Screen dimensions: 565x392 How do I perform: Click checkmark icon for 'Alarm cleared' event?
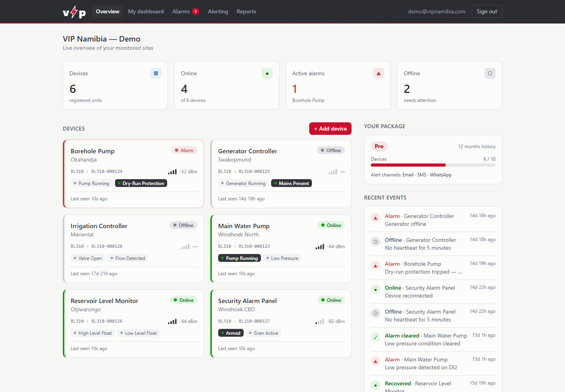375,338
